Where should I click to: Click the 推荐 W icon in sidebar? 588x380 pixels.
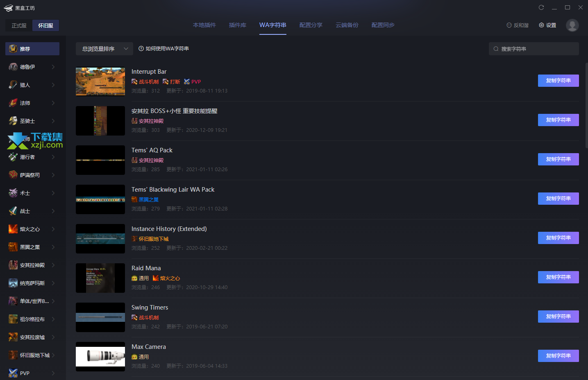click(x=13, y=49)
